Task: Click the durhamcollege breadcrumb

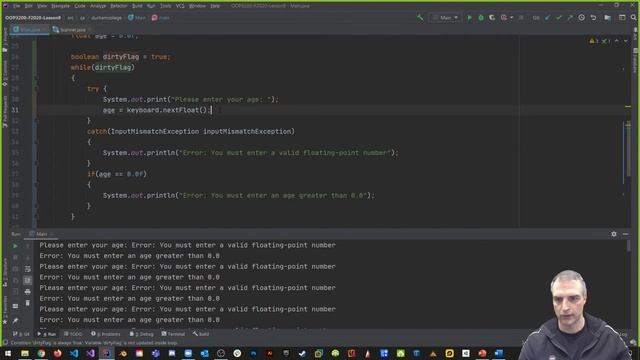Action: pos(107,18)
